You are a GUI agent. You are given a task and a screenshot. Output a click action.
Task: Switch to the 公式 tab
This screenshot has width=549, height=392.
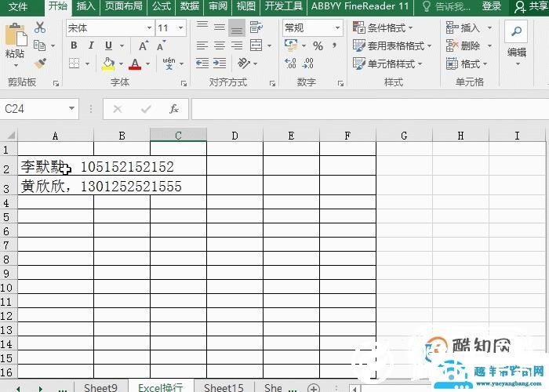click(162, 6)
